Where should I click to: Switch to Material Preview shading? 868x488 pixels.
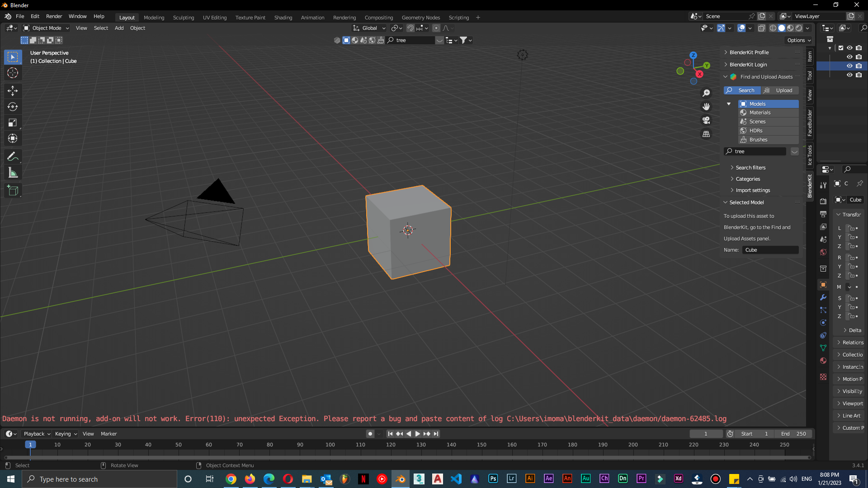(790, 28)
